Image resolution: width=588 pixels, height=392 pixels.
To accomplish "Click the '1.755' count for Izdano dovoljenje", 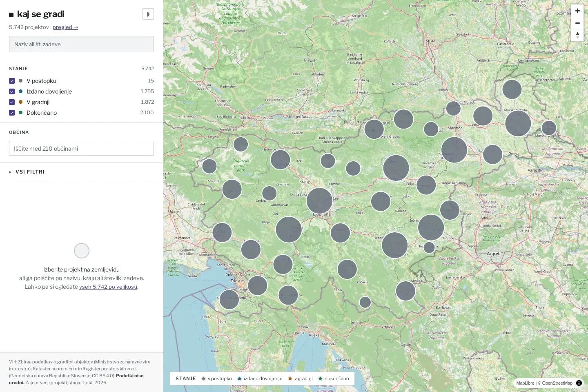I will click(147, 91).
